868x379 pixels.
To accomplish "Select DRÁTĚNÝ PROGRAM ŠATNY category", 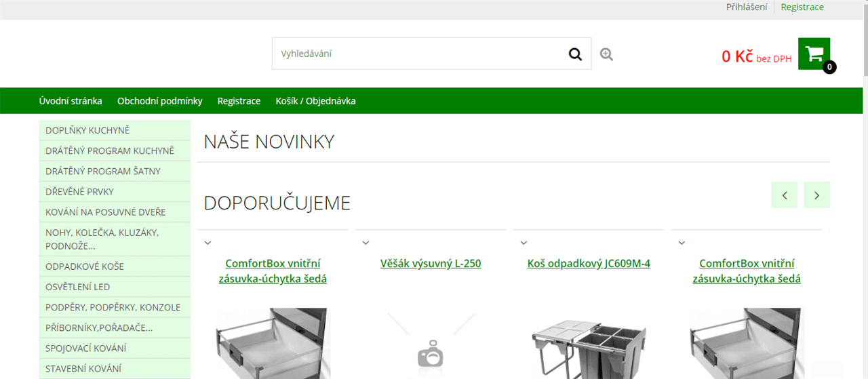I will click(x=115, y=171).
